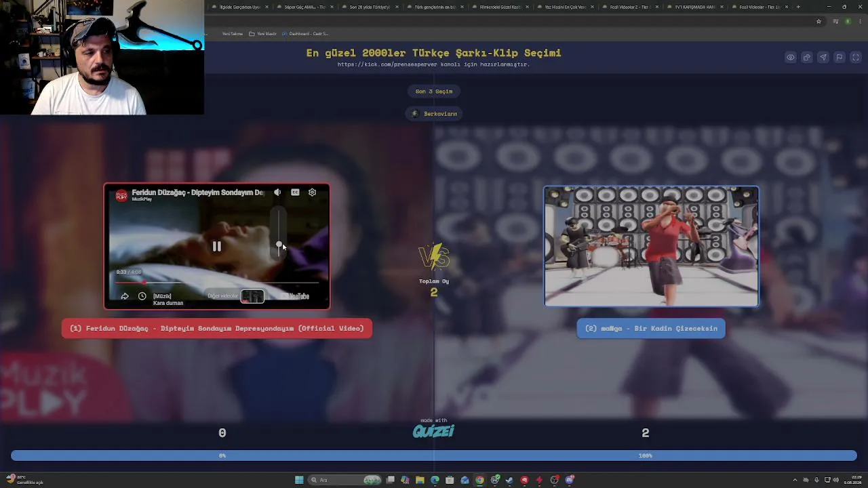This screenshot has height=488, width=868.
Task: Open the 'Diğer videolar' thumbnail
Action: (x=252, y=296)
